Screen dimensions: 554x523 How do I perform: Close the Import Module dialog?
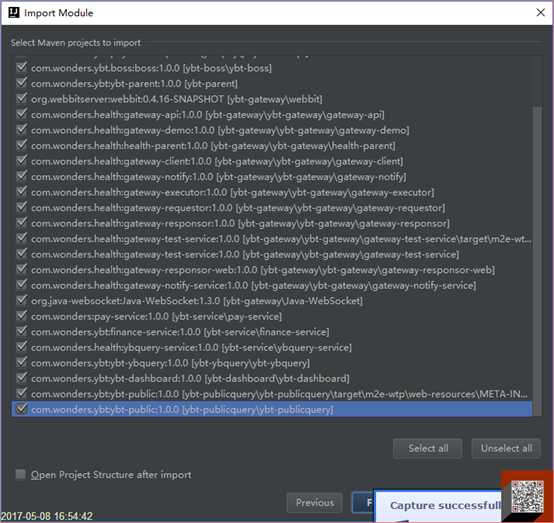(540, 13)
